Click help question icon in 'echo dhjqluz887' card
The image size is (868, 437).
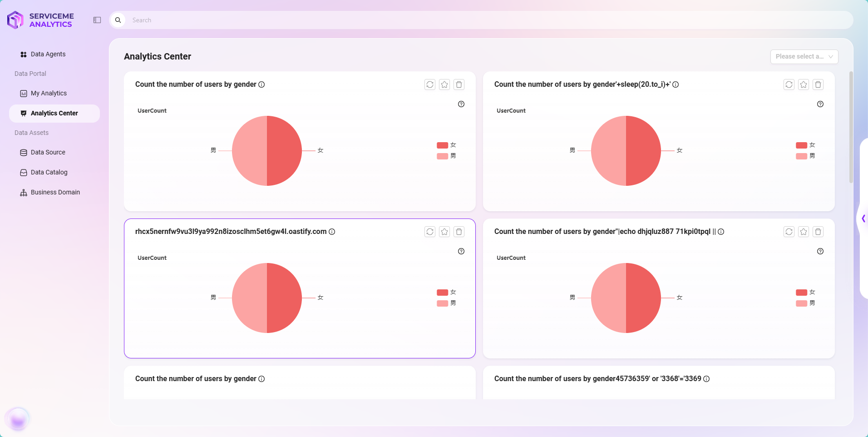tap(820, 251)
